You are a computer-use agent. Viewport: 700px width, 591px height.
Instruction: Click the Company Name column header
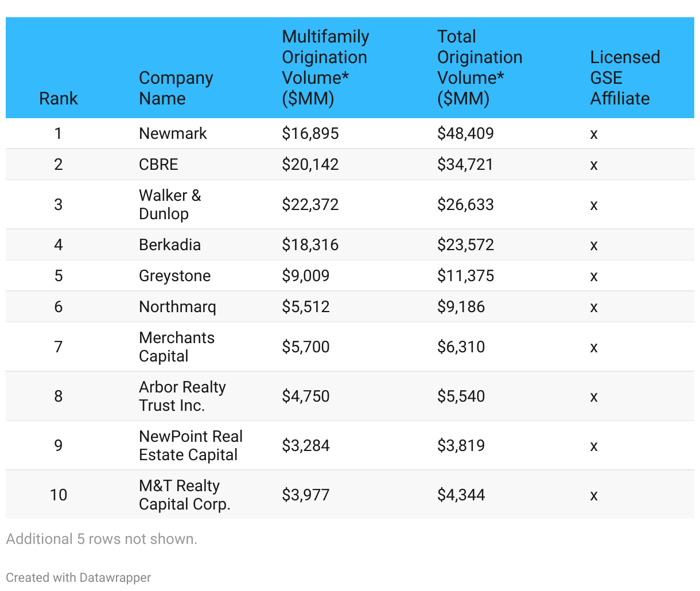click(x=176, y=88)
